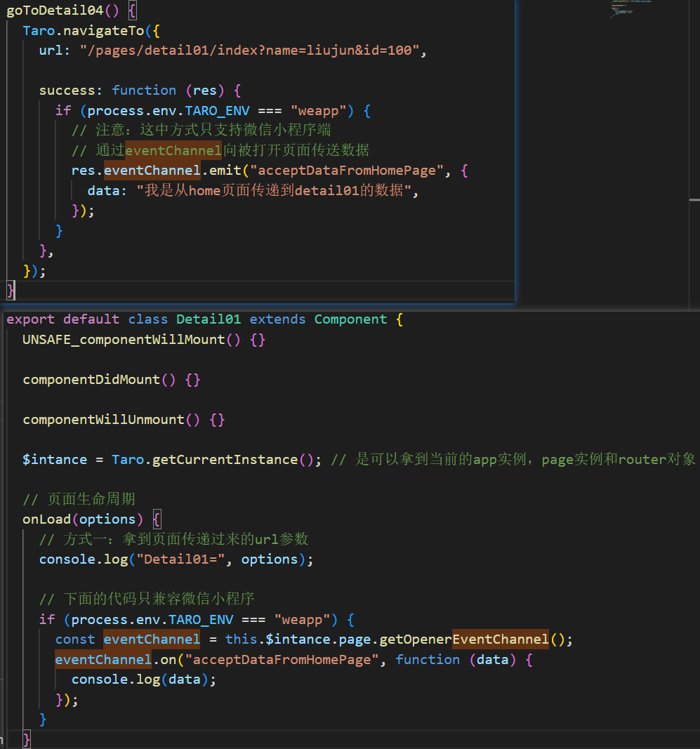Click the Component superclass name
The width and height of the screenshot is (700, 749).
pyautogui.click(x=350, y=319)
